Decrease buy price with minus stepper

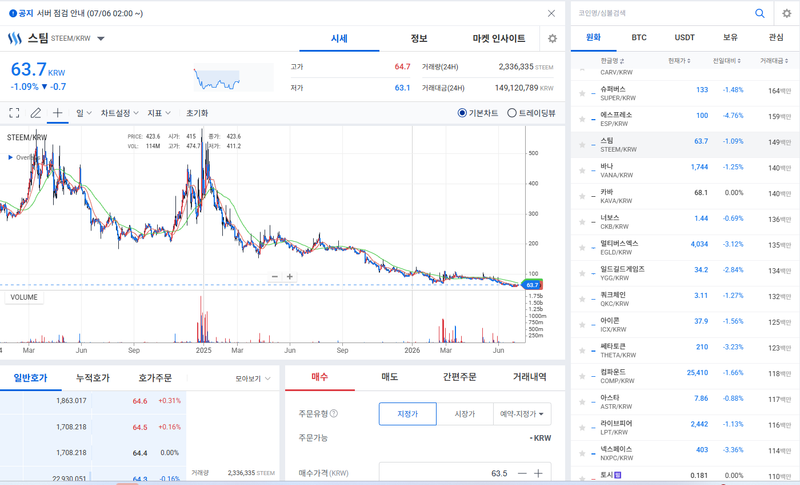[522, 473]
